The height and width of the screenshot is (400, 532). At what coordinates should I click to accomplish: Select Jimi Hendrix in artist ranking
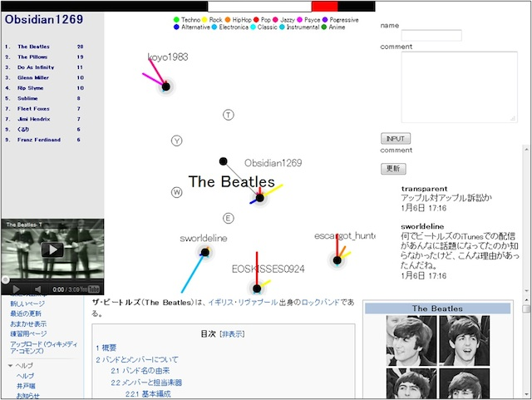pos(34,119)
